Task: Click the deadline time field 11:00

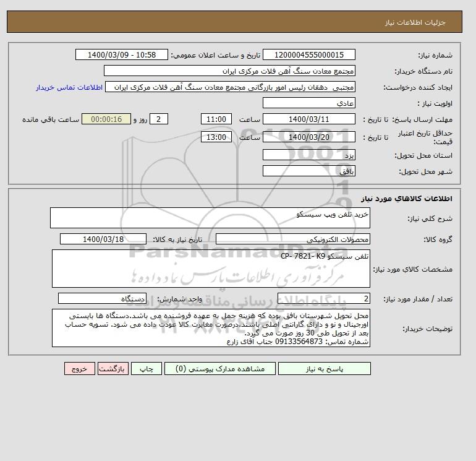Action: pos(216,119)
